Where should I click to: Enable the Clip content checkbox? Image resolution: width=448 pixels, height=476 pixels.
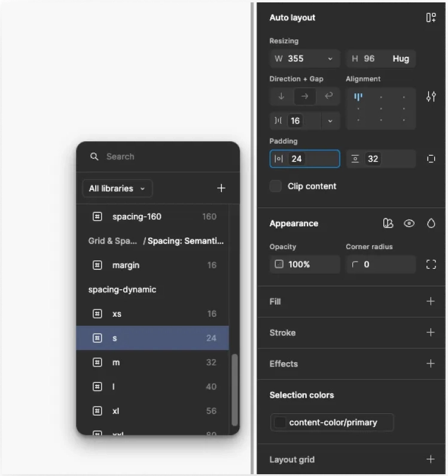(x=276, y=186)
